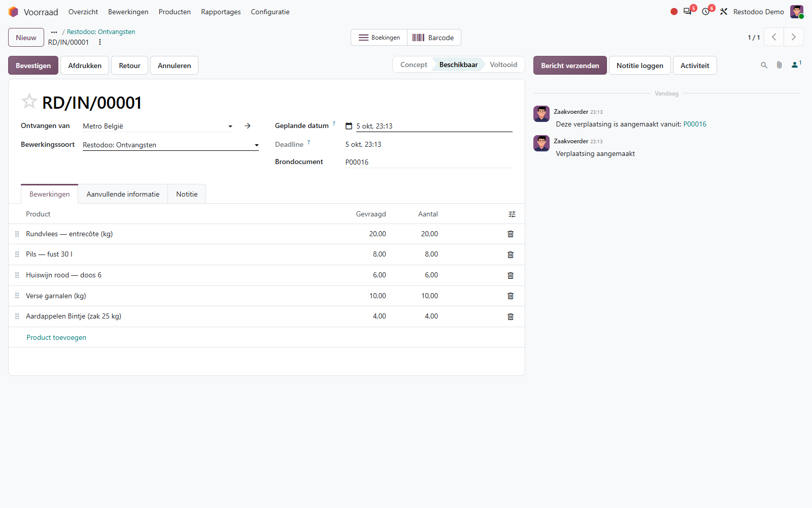Click Product toevoegen link
The height and width of the screenshot is (508, 812).
click(x=56, y=337)
